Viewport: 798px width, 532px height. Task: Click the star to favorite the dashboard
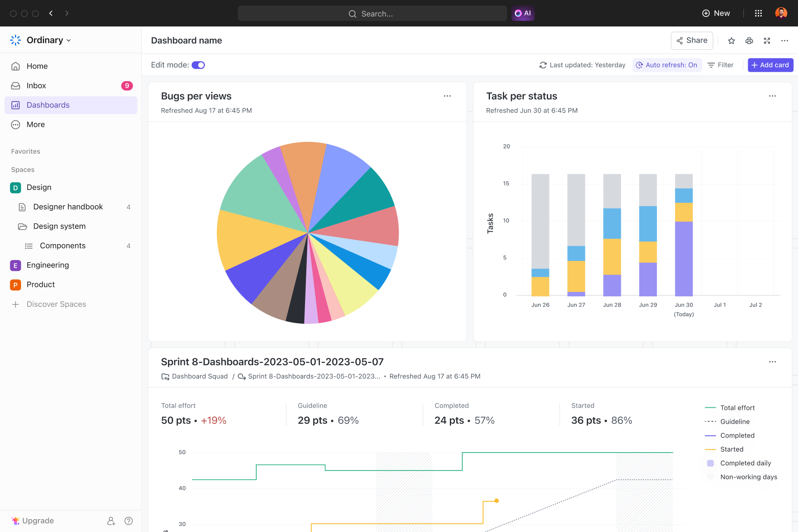point(731,41)
